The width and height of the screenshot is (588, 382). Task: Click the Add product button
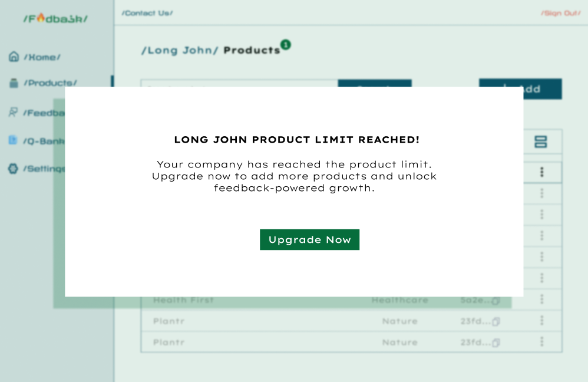[520, 89]
